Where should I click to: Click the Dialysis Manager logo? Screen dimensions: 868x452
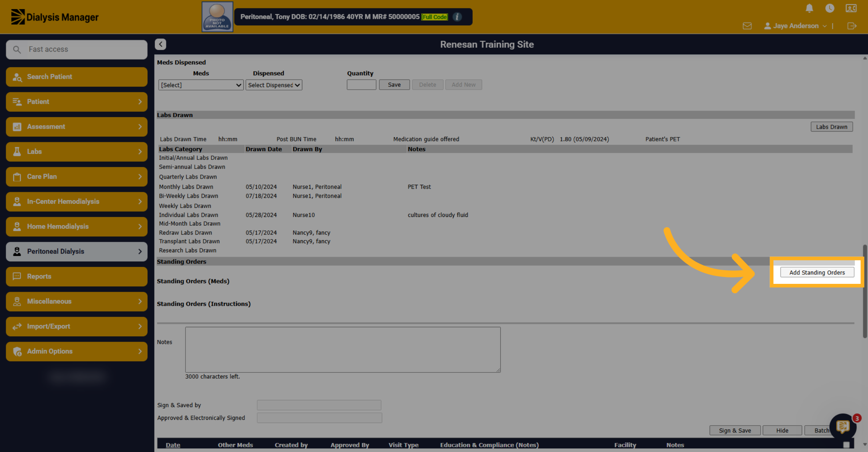pos(55,17)
